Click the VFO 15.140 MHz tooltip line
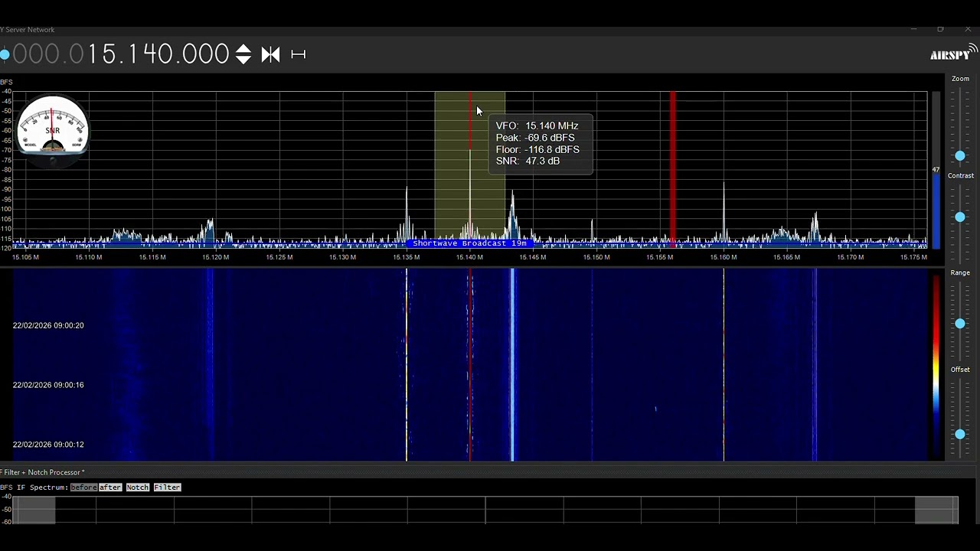The width and height of the screenshot is (980, 551). click(x=537, y=126)
